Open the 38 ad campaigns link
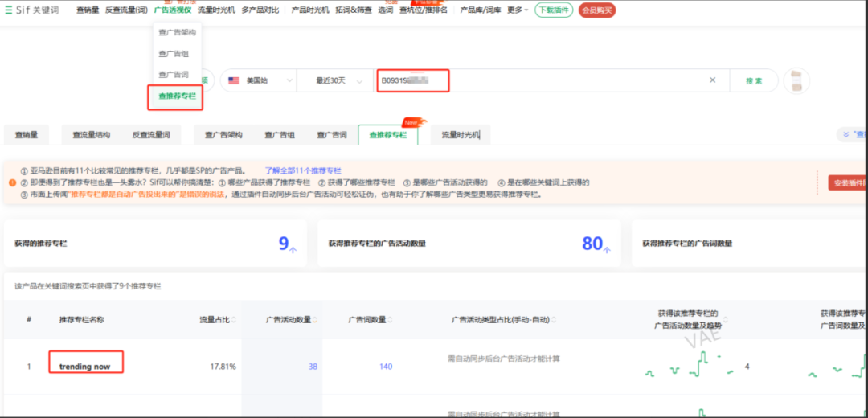 pyautogui.click(x=313, y=367)
